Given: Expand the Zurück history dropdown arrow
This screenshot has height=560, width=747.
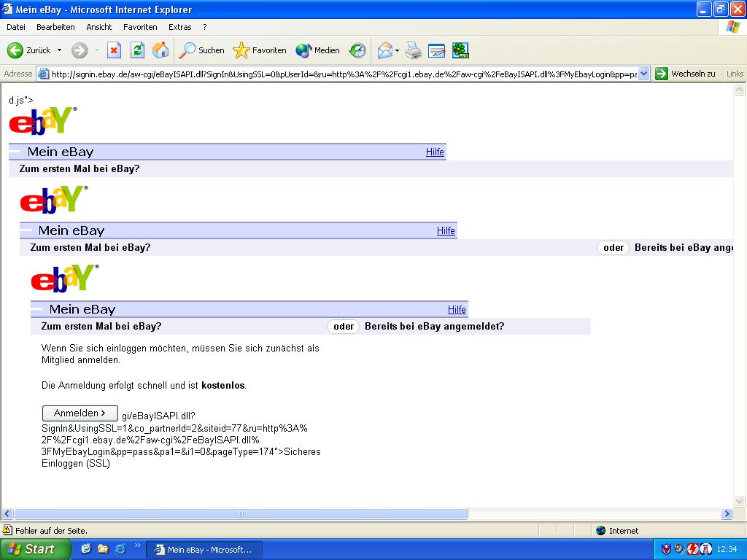Looking at the screenshot, I should 60,50.
